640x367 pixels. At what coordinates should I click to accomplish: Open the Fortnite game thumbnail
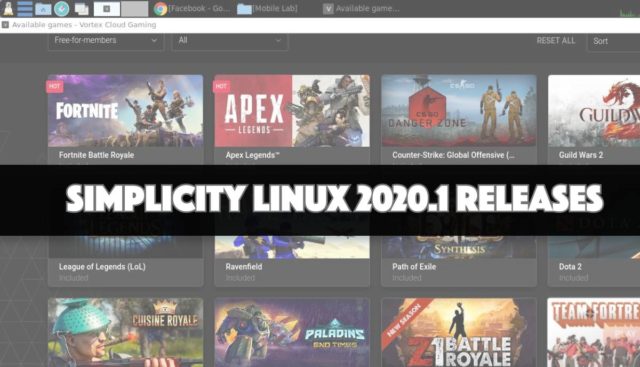point(125,111)
